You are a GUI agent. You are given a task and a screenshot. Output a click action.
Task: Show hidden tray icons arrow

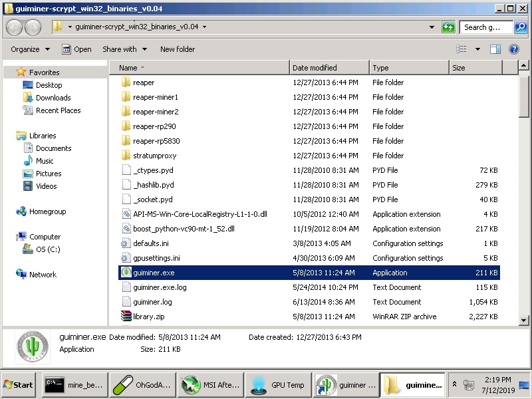(454, 384)
